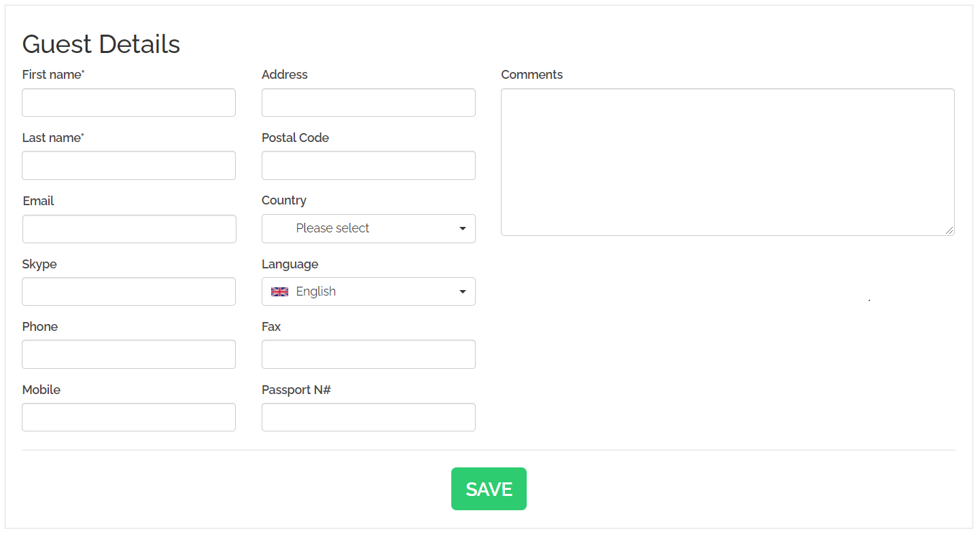The width and height of the screenshot is (980, 534).
Task: Select the Address text field
Action: click(368, 103)
